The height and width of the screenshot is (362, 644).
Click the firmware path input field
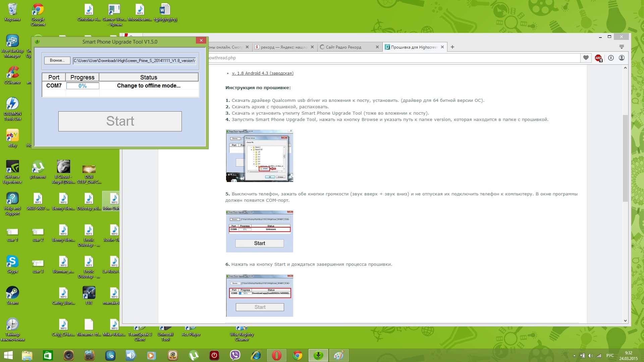(x=134, y=61)
